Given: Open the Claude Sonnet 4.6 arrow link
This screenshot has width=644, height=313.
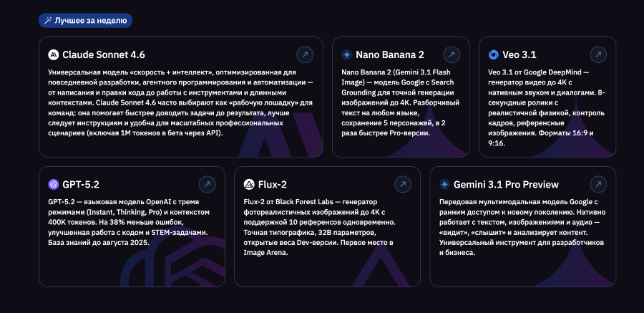Looking at the screenshot, I should tap(305, 54).
